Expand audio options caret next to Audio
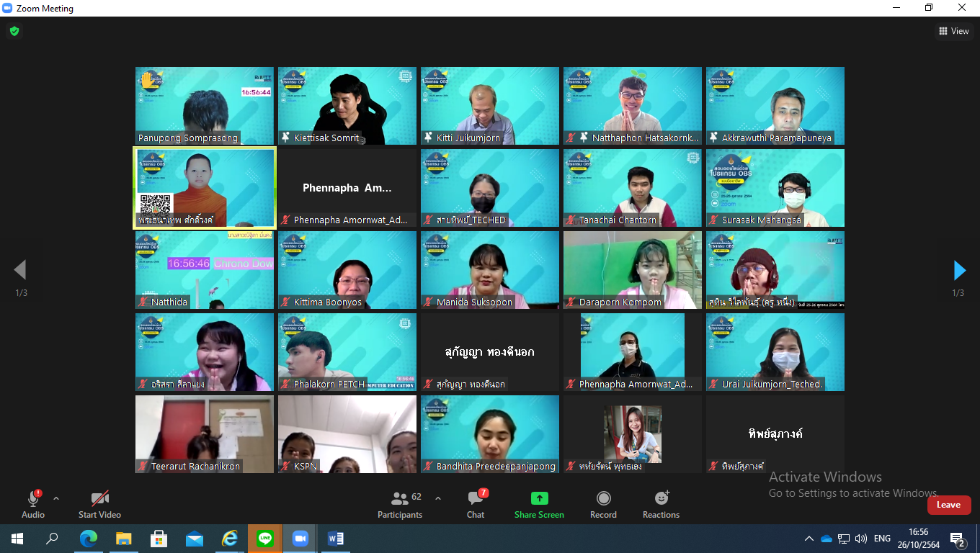The image size is (980, 553). coord(56,498)
